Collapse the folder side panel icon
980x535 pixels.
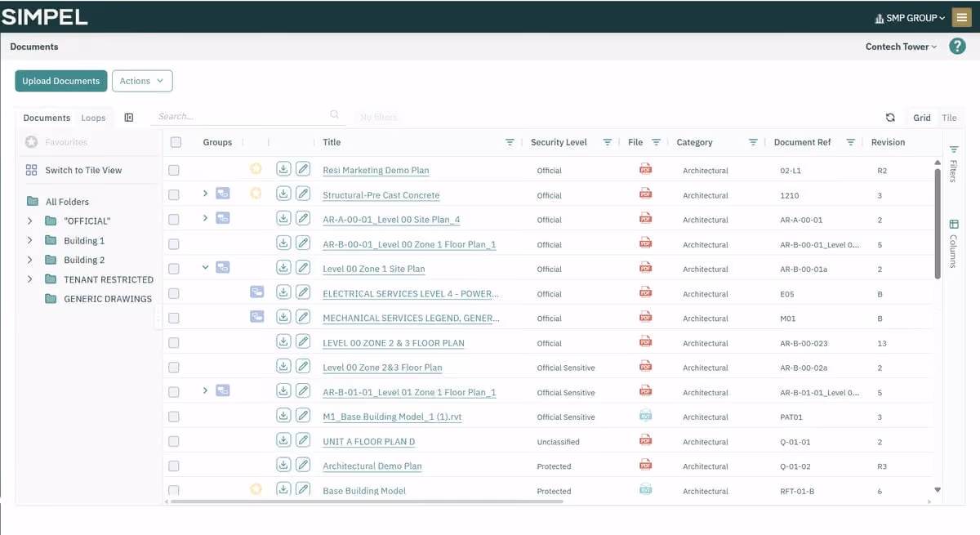click(x=129, y=118)
